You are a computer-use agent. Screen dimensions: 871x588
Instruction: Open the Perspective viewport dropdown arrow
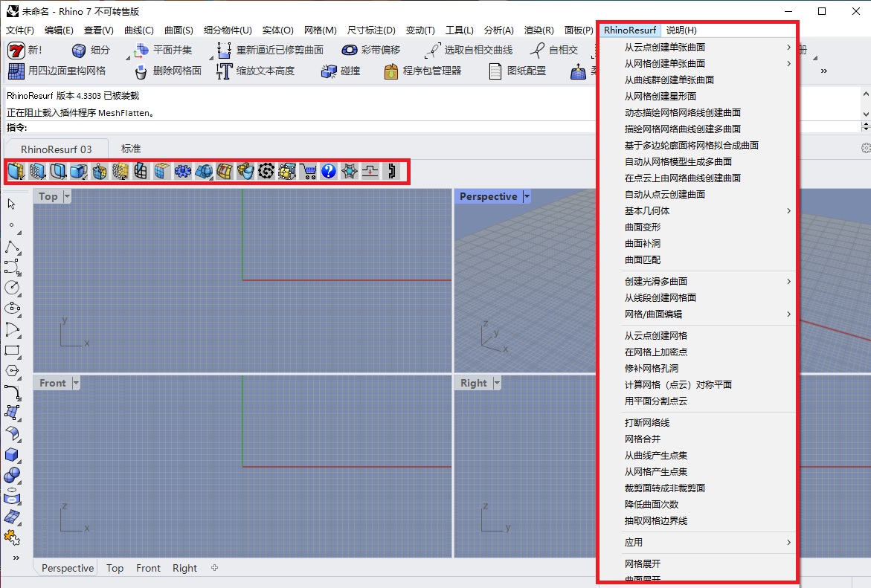527,196
